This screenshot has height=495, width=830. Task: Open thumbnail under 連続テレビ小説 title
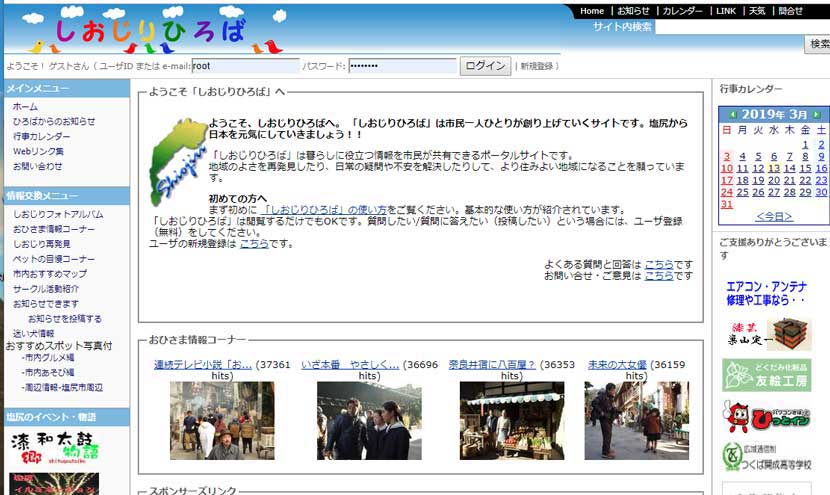click(x=222, y=421)
